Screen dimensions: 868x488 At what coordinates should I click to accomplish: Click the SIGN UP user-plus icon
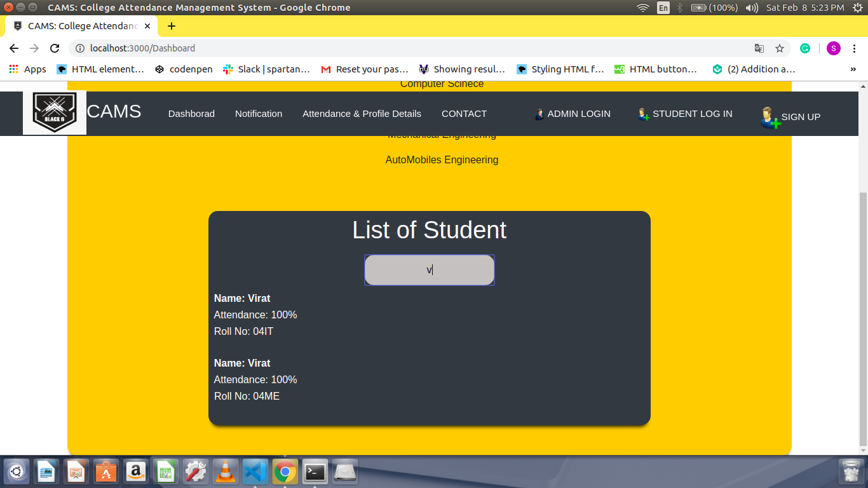click(x=770, y=118)
